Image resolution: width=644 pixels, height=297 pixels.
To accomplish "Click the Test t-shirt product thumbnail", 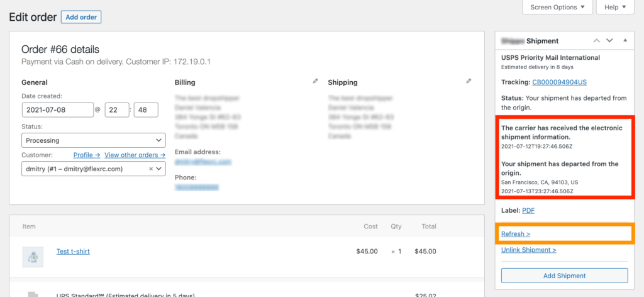I will [33, 256].
